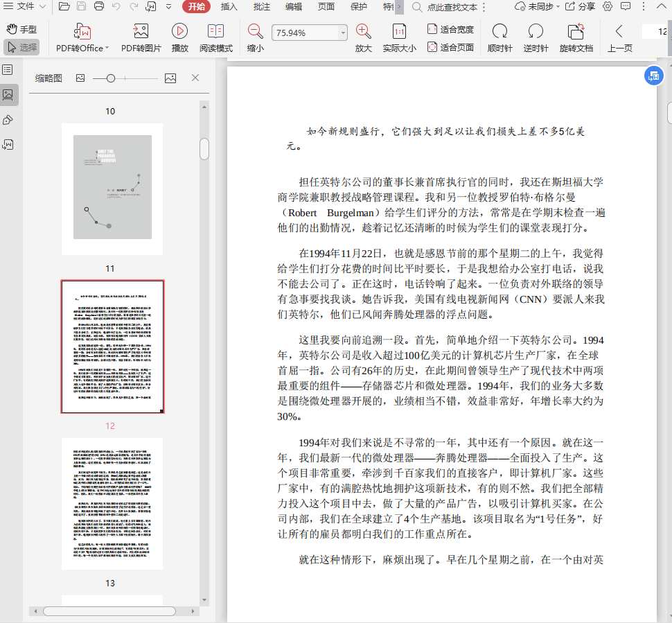Viewport: 672px width, 623px height.
Task: Click the 75.94% zoom value field
Action: point(305,33)
